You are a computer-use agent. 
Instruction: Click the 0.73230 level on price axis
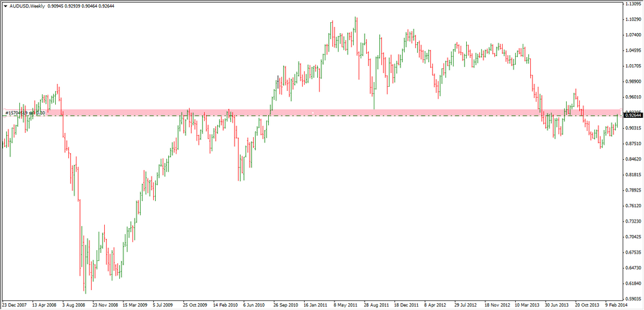[x=633, y=221]
